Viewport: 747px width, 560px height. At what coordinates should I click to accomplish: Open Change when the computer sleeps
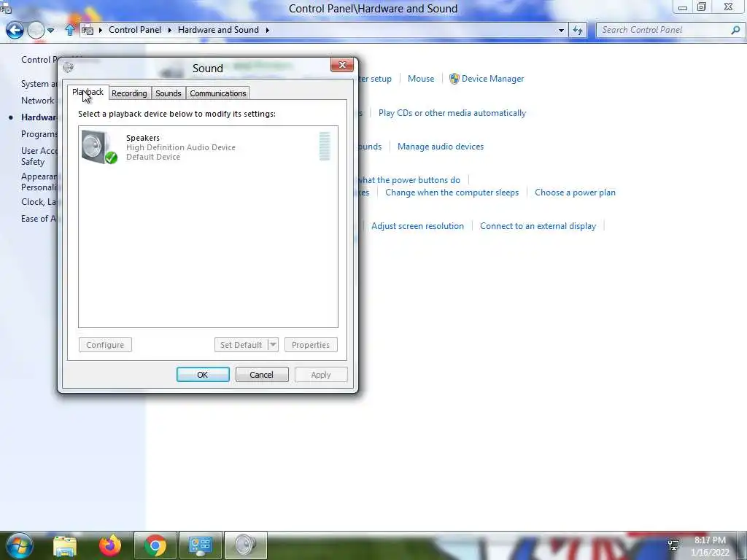pos(452,192)
